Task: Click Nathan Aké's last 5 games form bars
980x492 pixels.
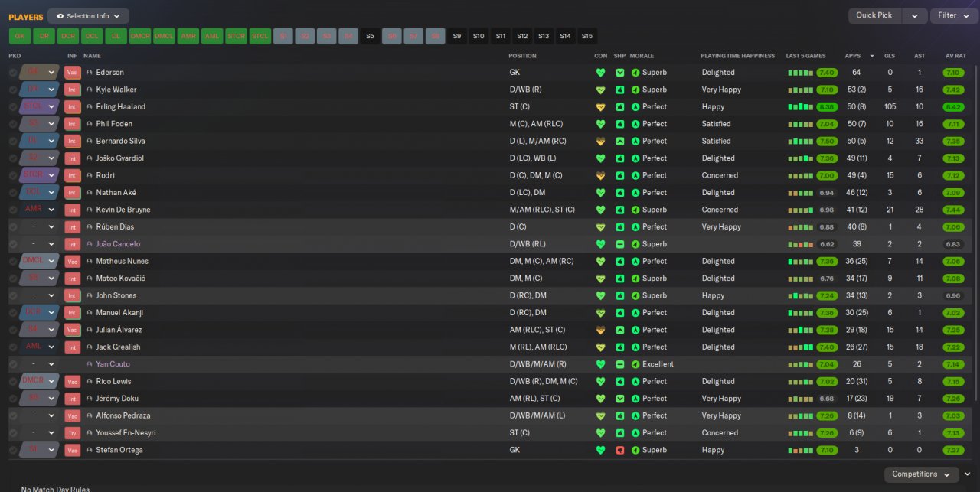Action: point(800,193)
